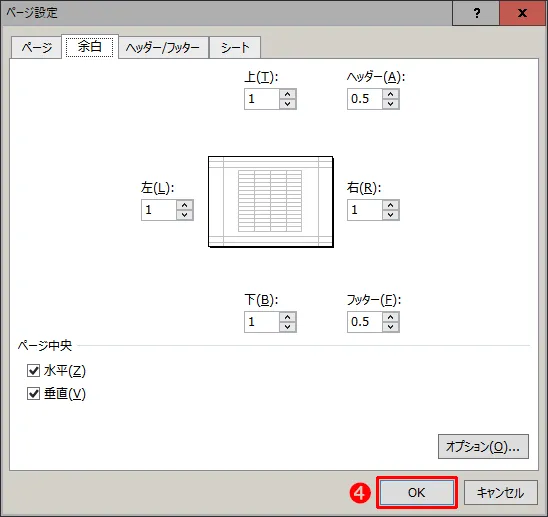
Task: Select the 余白 tab
Action: tap(90, 46)
